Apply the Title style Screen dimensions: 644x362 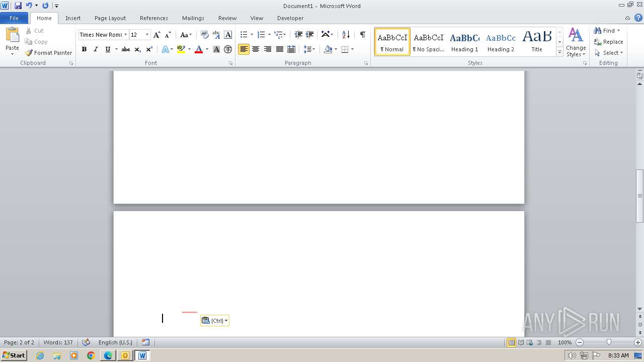click(x=537, y=42)
